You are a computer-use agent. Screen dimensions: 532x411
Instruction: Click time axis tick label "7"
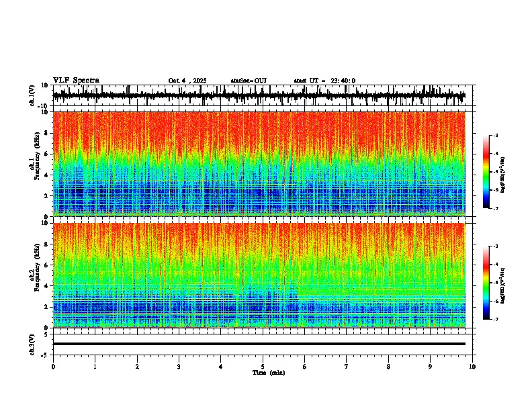347,367
